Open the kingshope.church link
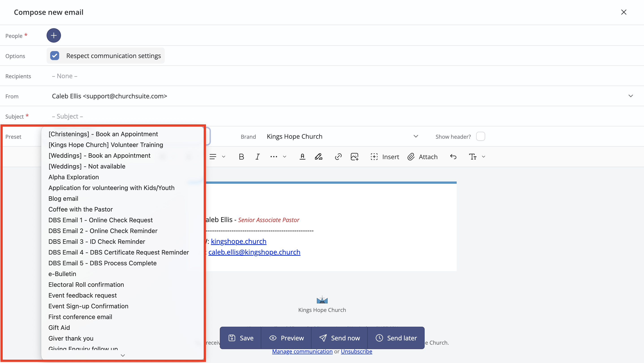The image size is (644, 363). click(238, 241)
